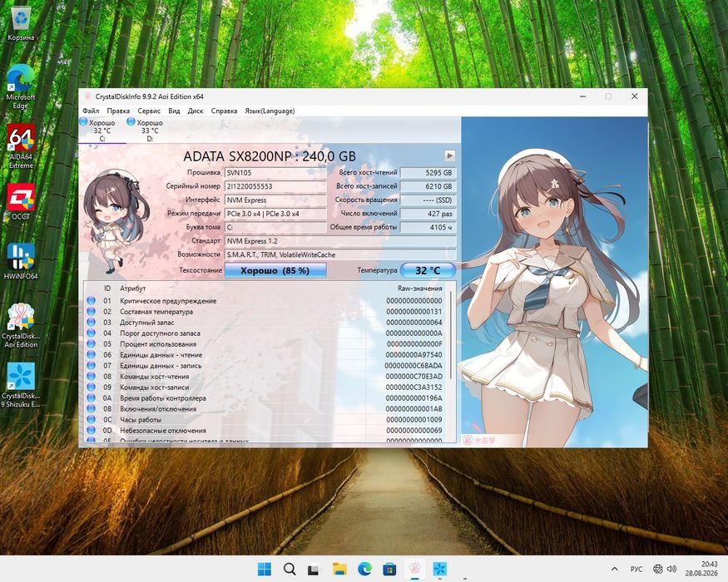Viewport: 728px width, 582px height.
Task: Select the blue Shizuku Edition taskbar icon
Action: pyautogui.click(x=439, y=569)
